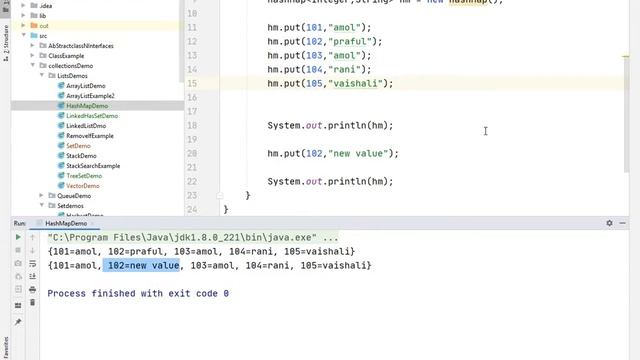
Task: Click yellow warning marker in editor stripe
Action: coord(626,56)
